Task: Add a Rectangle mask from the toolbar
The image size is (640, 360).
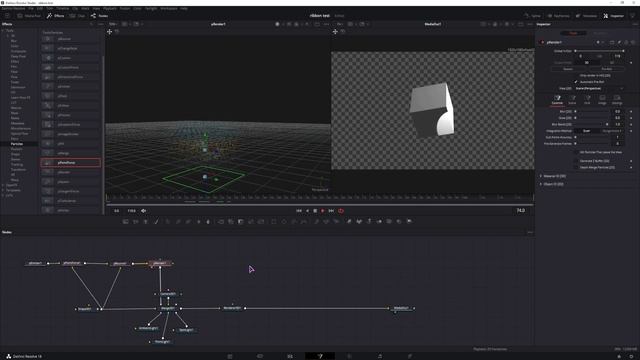Action: point(274,221)
